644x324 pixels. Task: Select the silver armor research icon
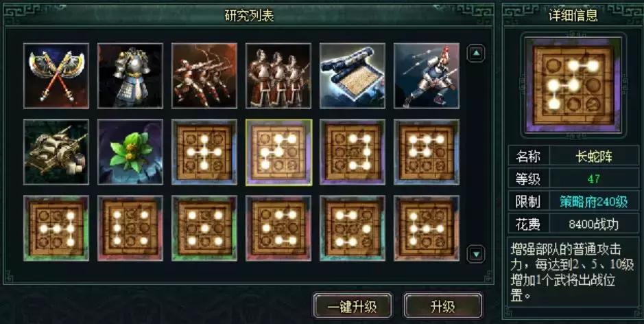tap(130, 76)
